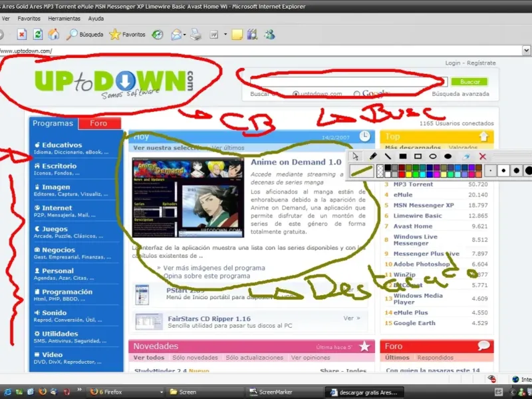Image resolution: width=532 pixels, height=399 pixels.
Task: Choose third pen size dot
Action: point(517,171)
